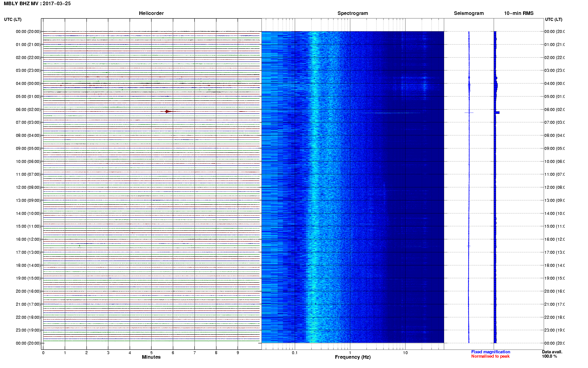The width and height of the screenshot is (588, 368).
Task: Click tick label 0 on the Minutes axis
Action: point(43,353)
